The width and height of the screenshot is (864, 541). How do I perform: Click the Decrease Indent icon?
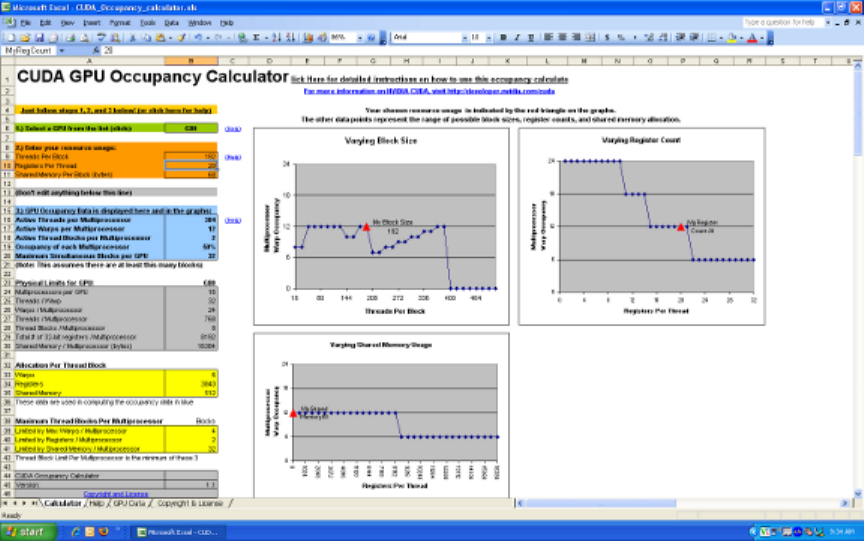coord(679,37)
